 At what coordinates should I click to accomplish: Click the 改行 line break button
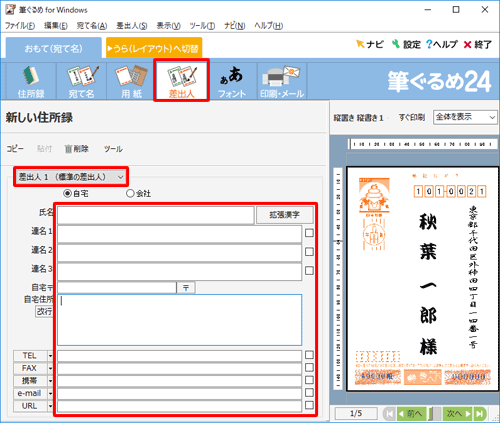(x=44, y=311)
